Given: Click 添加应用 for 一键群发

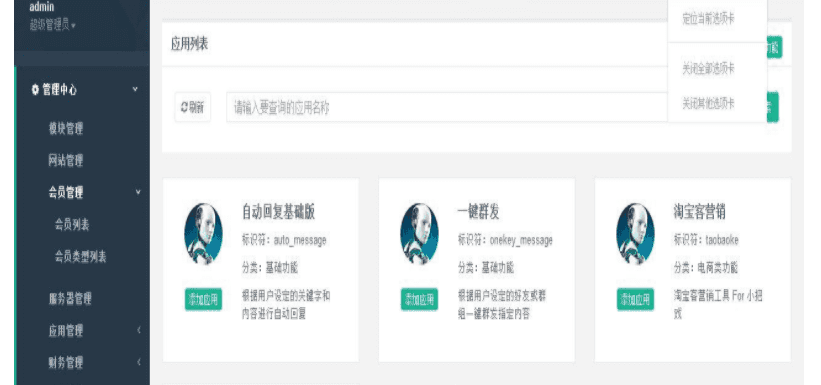Looking at the screenshot, I should (419, 300).
